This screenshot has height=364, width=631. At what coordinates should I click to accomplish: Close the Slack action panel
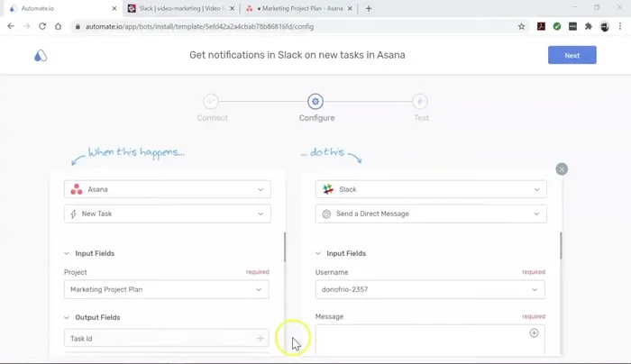pos(562,168)
